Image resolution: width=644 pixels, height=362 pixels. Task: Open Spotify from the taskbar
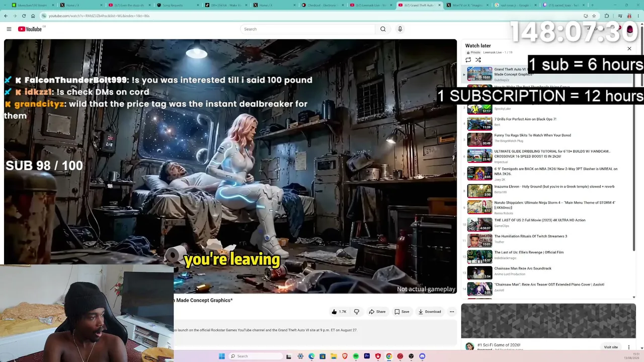(x=356, y=356)
